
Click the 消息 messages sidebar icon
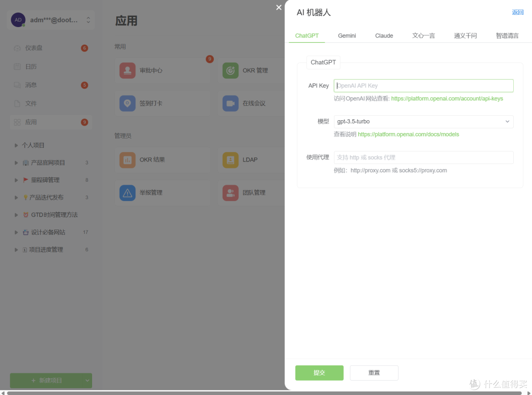17,85
